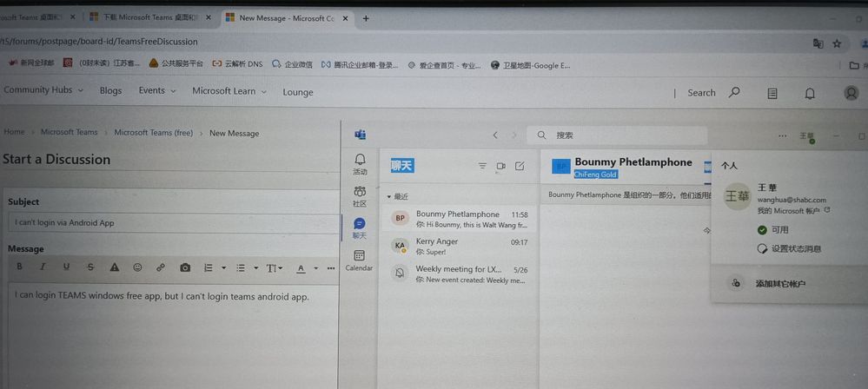Insert spoiler warning triangle icon

pos(115,267)
